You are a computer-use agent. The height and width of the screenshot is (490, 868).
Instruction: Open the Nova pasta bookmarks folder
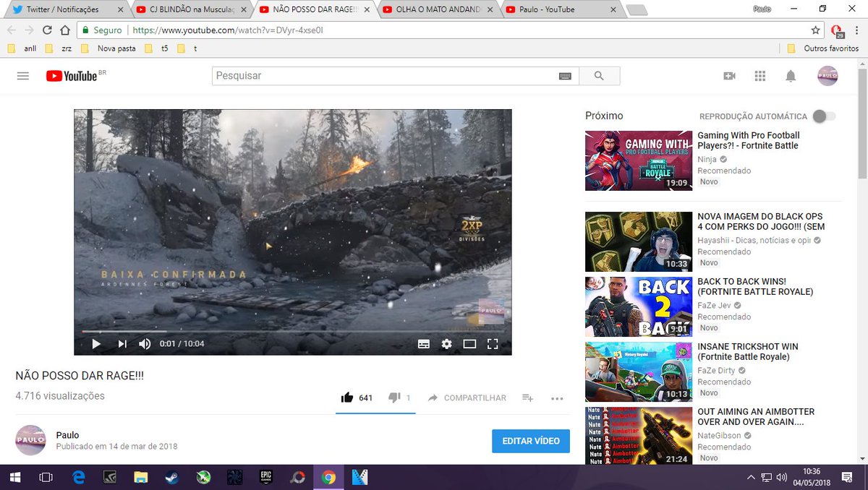point(108,48)
